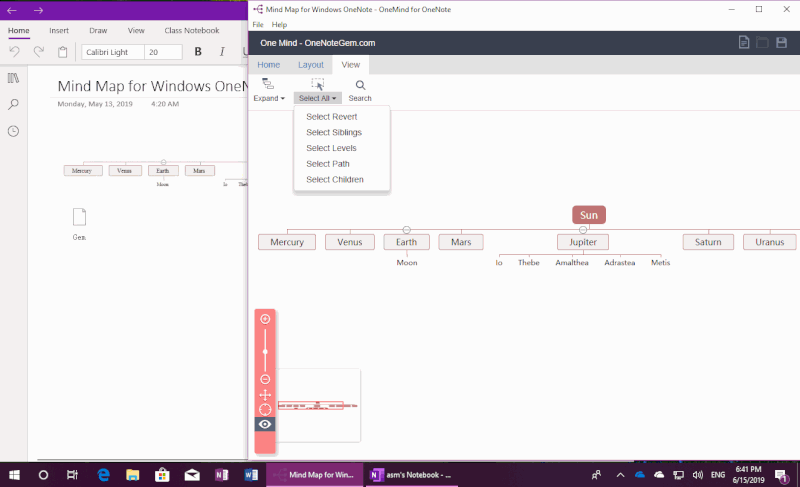Image resolution: width=800 pixels, height=487 pixels.
Task: Select the Jupiter node in the mind map
Action: click(583, 242)
